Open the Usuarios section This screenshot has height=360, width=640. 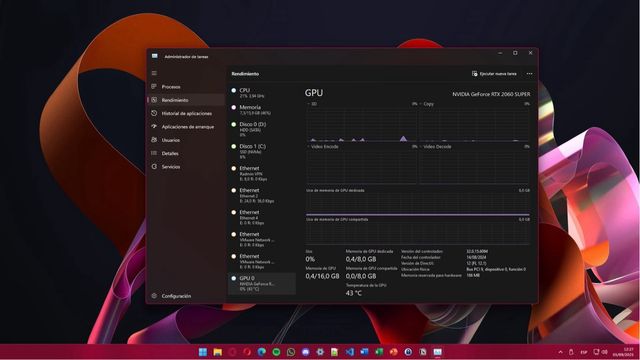pyautogui.click(x=186, y=140)
